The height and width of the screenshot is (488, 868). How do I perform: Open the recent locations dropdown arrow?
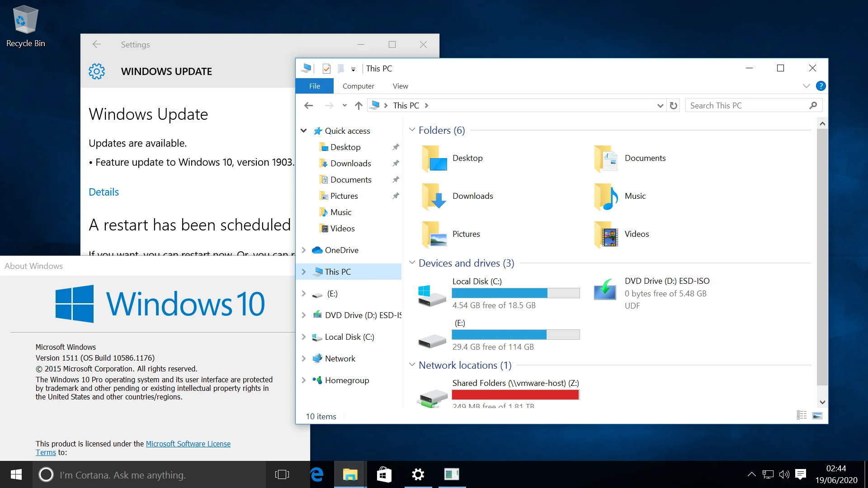coord(344,105)
